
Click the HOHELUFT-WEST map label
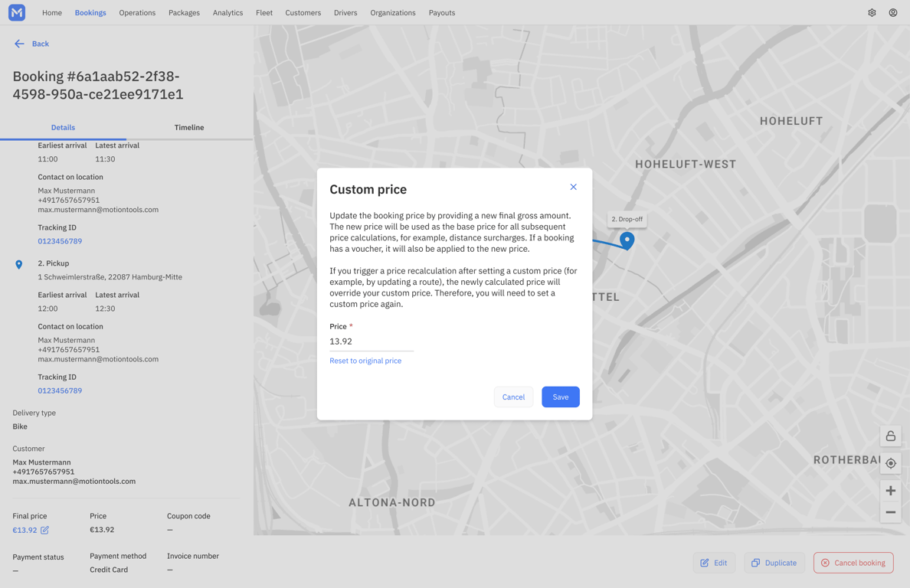(x=686, y=164)
